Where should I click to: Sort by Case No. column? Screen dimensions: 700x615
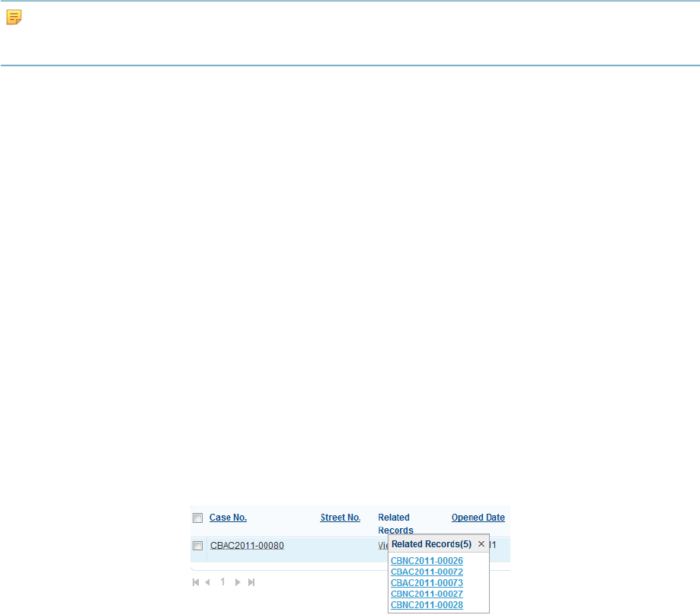pos(228,518)
